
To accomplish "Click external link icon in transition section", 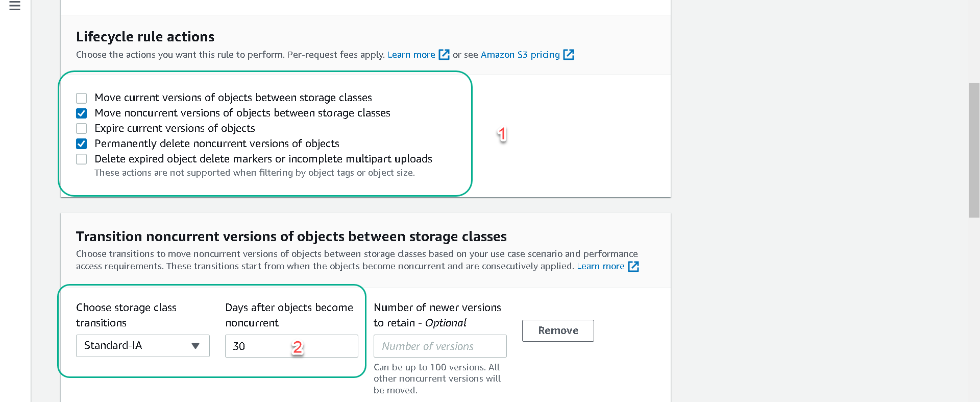I will 633,266.
